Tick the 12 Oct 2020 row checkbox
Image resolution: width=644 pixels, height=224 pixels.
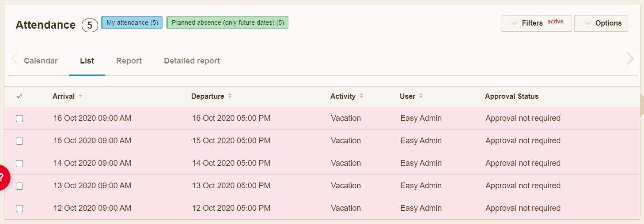(x=19, y=209)
